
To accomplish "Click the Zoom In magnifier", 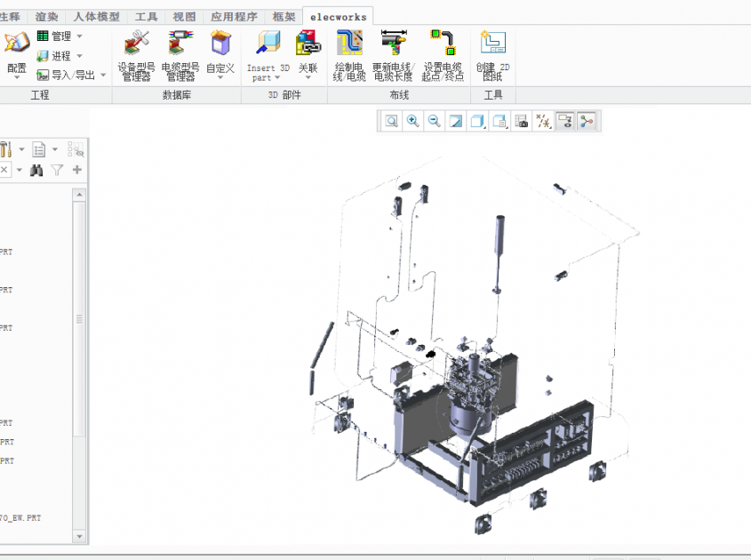I will point(413,121).
